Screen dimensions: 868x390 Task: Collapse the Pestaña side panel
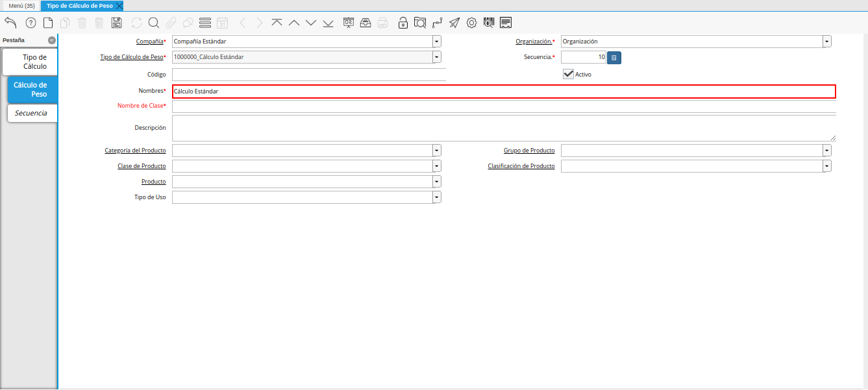52,40
